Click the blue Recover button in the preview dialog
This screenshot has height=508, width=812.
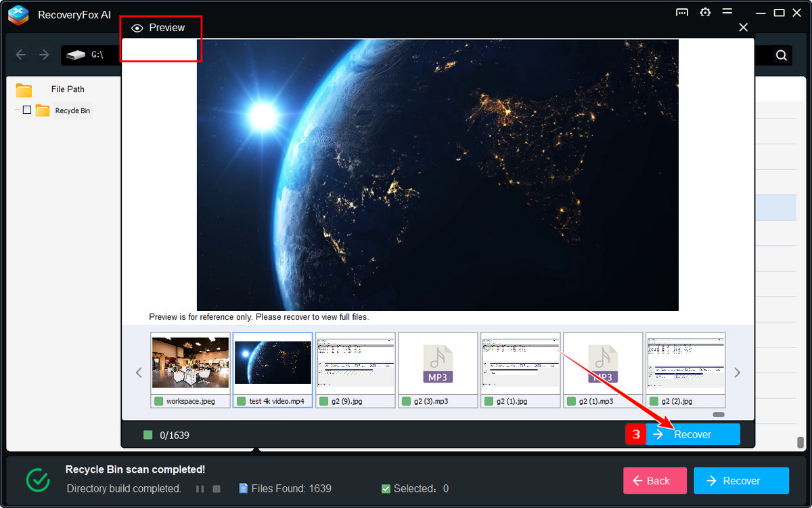(x=692, y=434)
